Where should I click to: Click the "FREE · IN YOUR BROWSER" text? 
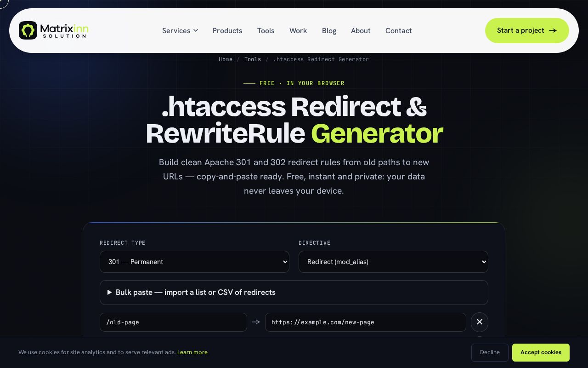(302, 83)
